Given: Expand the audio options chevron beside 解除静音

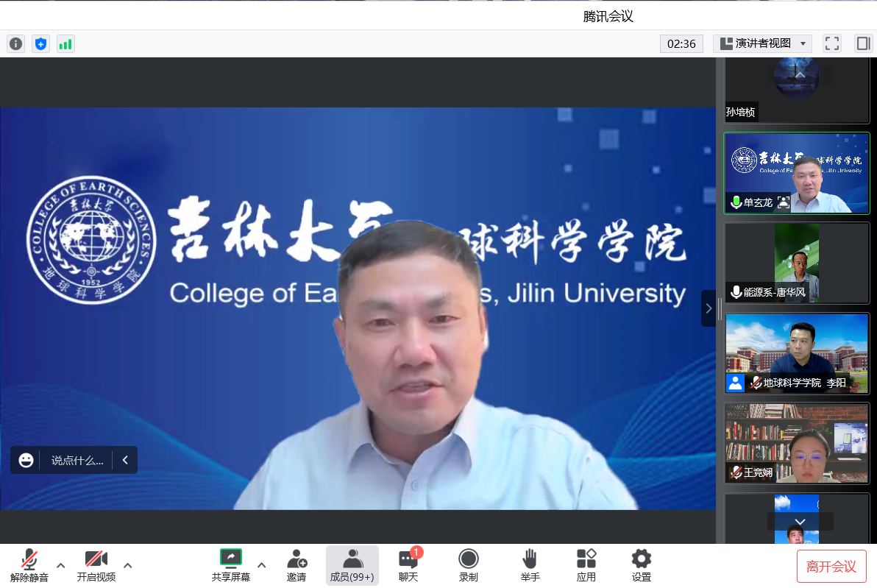Looking at the screenshot, I should tap(61, 565).
